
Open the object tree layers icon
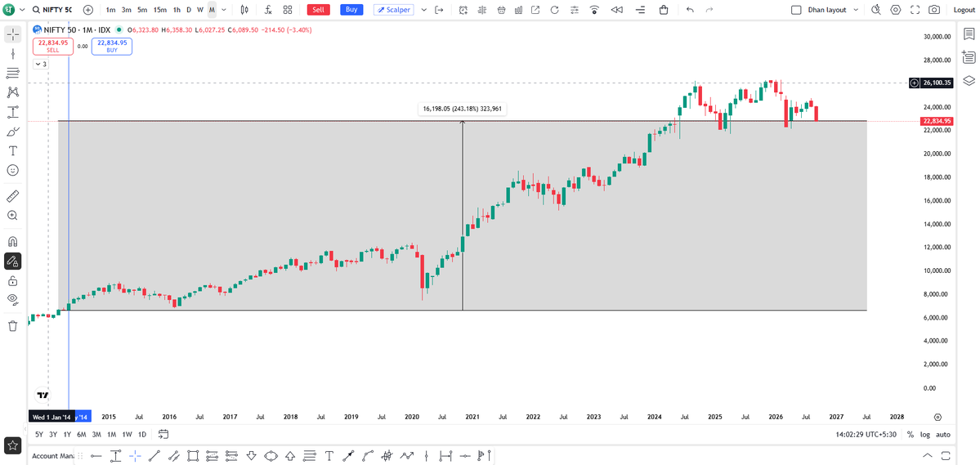pyautogui.click(x=969, y=80)
